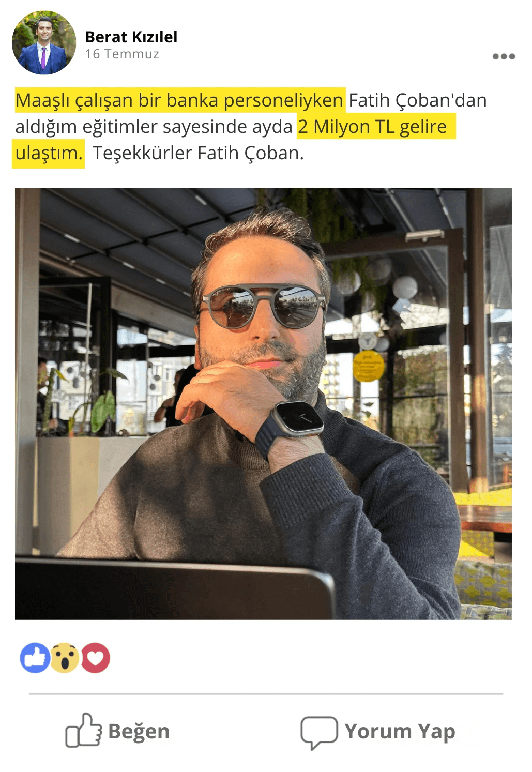The width and height of the screenshot is (532, 772).
Task: Open the 16 Temmuz post date
Action: click(122, 54)
